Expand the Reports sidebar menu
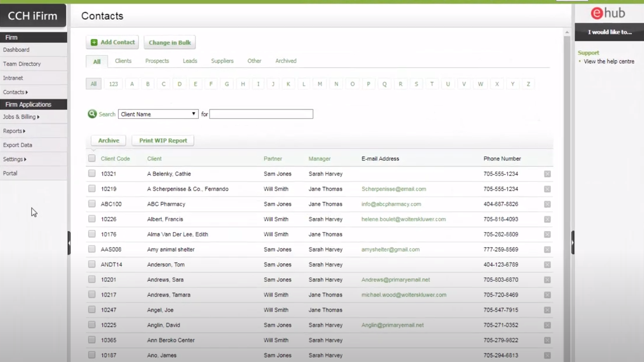Viewport: 644px width, 362px height. click(x=13, y=130)
